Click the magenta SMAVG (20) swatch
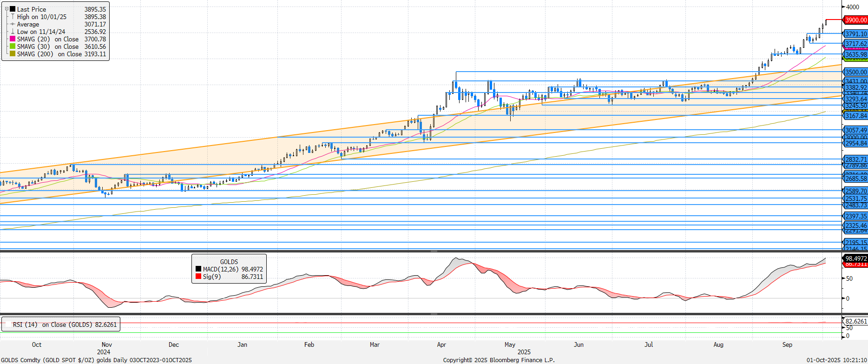 [13, 39]
